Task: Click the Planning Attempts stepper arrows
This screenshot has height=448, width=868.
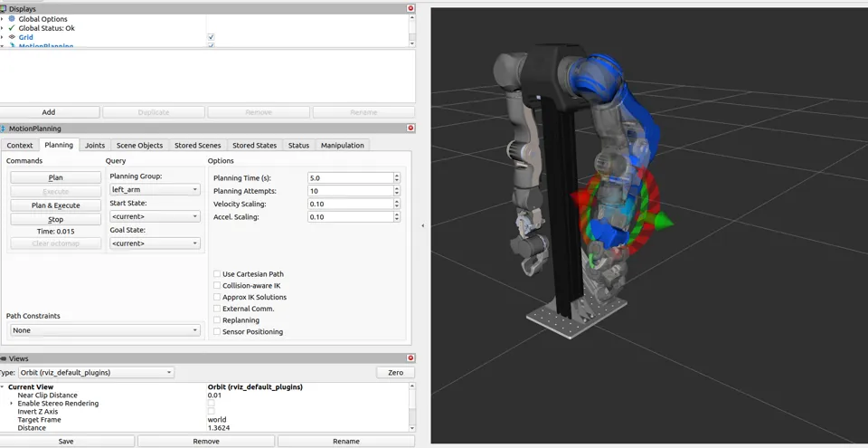Action: click(397, 191)
